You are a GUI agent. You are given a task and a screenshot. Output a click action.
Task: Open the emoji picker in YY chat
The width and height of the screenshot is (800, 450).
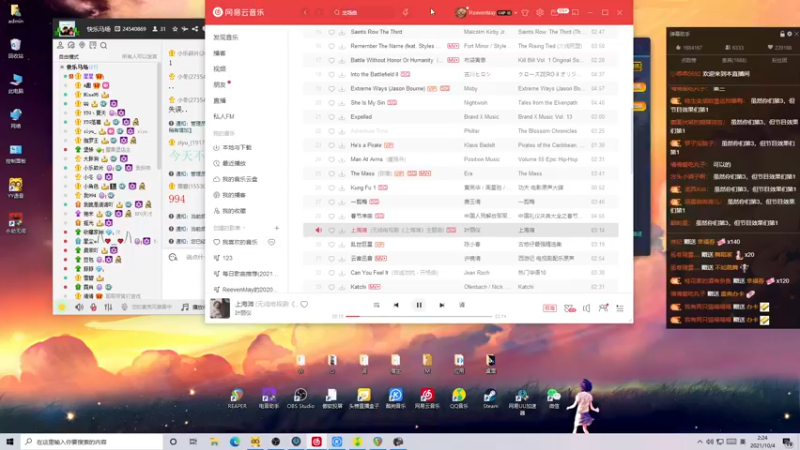click(173, 257)
